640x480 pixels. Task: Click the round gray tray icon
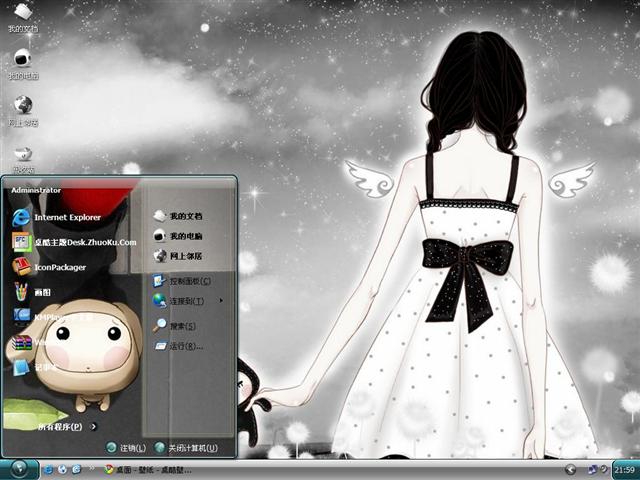(604, 470)
